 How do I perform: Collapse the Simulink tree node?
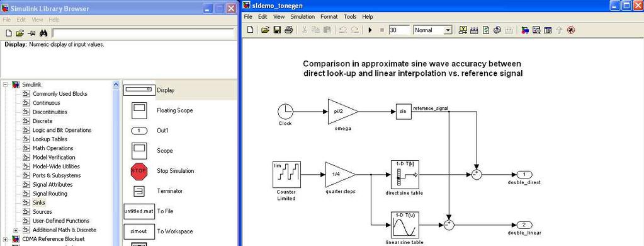5,85
